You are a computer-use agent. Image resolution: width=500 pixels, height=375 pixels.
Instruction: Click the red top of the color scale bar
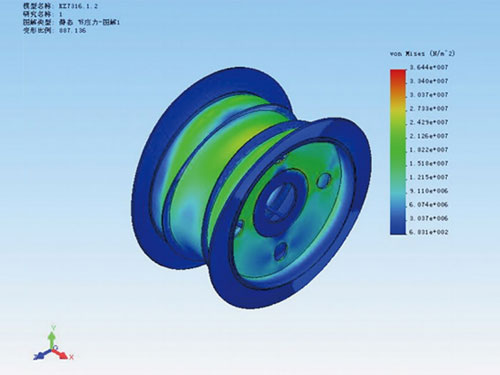point(398,75)
